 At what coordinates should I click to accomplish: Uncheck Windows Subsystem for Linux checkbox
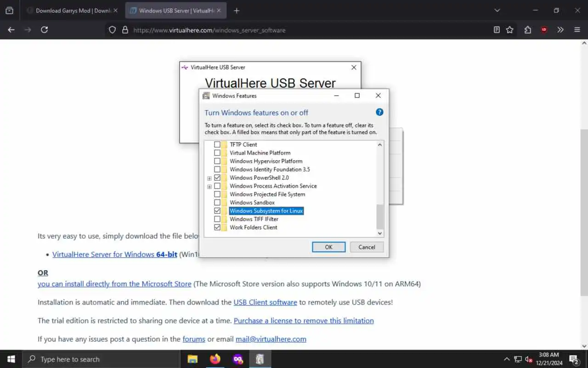point(217,211)
